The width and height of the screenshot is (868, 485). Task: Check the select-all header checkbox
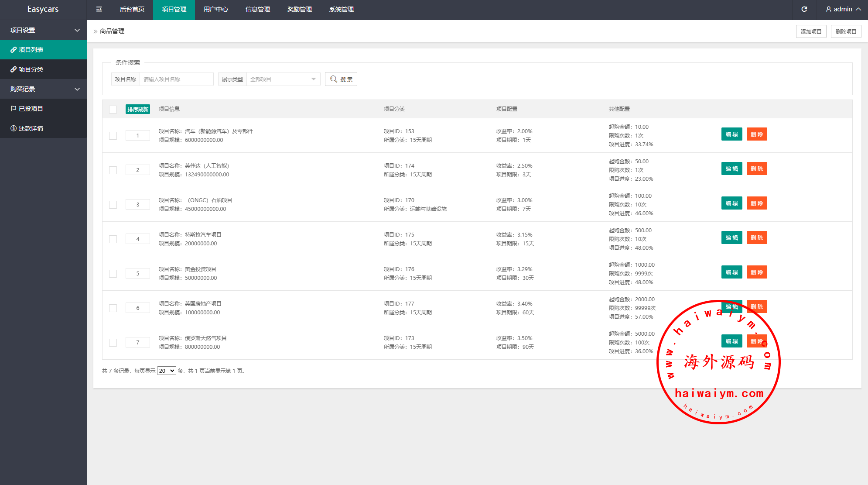coord(113,109)
